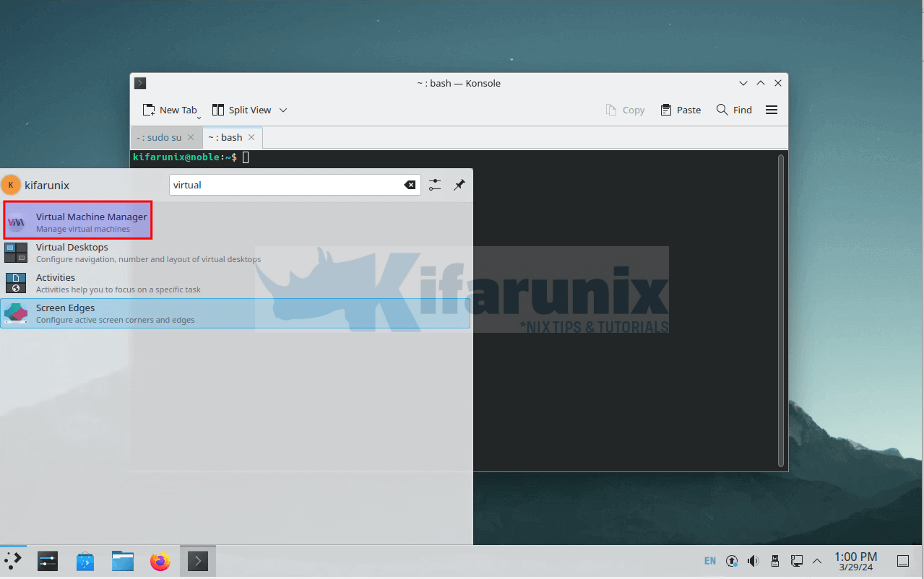This screenshot has height=579, width=924.
Task: Expand the Split View dropdown arrow
Action: coord(282,110)
